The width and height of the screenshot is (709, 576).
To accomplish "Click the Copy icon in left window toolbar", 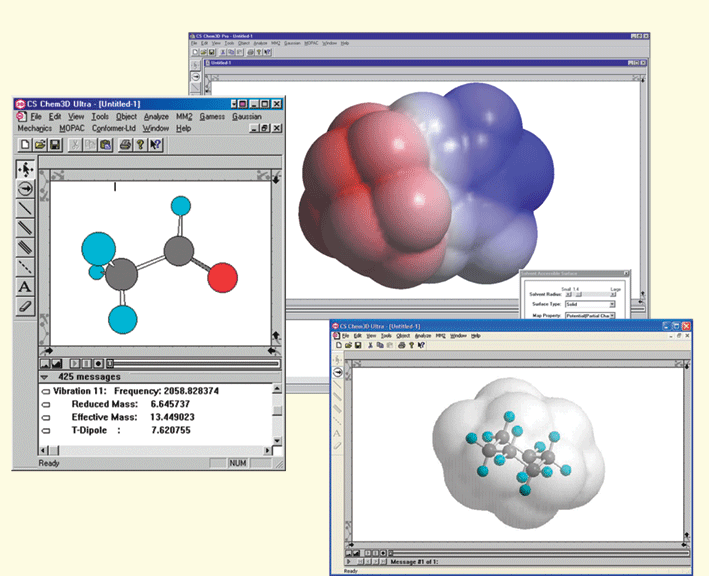I will pos(90,145).
